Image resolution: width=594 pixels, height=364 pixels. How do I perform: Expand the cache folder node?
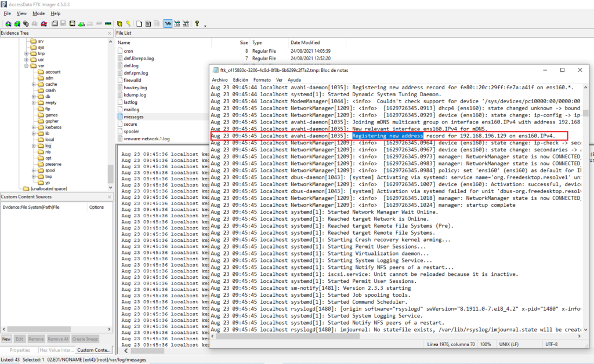pos(34,84)
